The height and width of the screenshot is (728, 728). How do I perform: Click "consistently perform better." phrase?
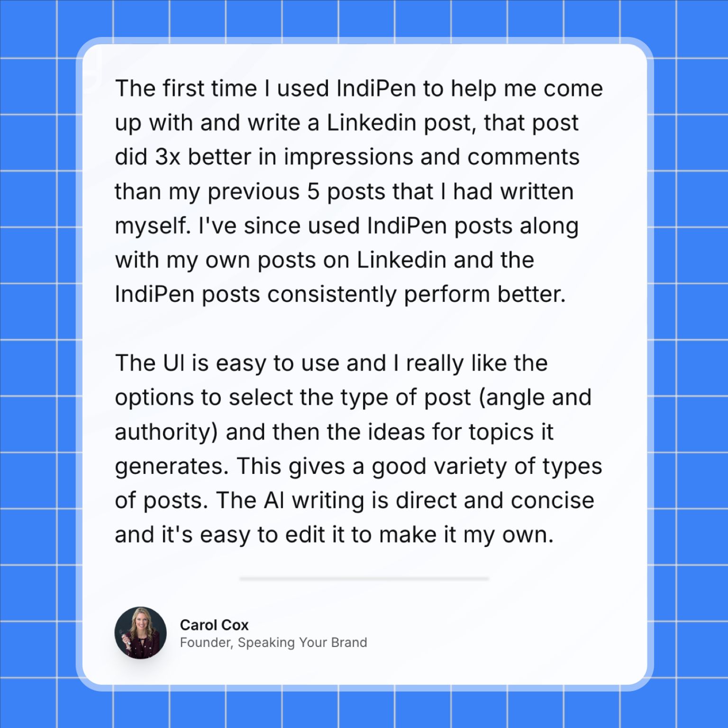click(x=417, y=295)
